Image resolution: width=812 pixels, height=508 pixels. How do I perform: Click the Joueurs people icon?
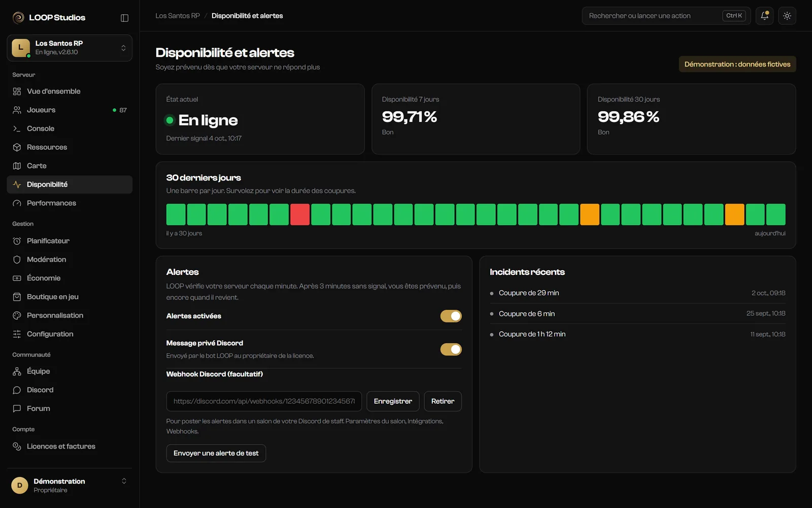pos(17,110)
